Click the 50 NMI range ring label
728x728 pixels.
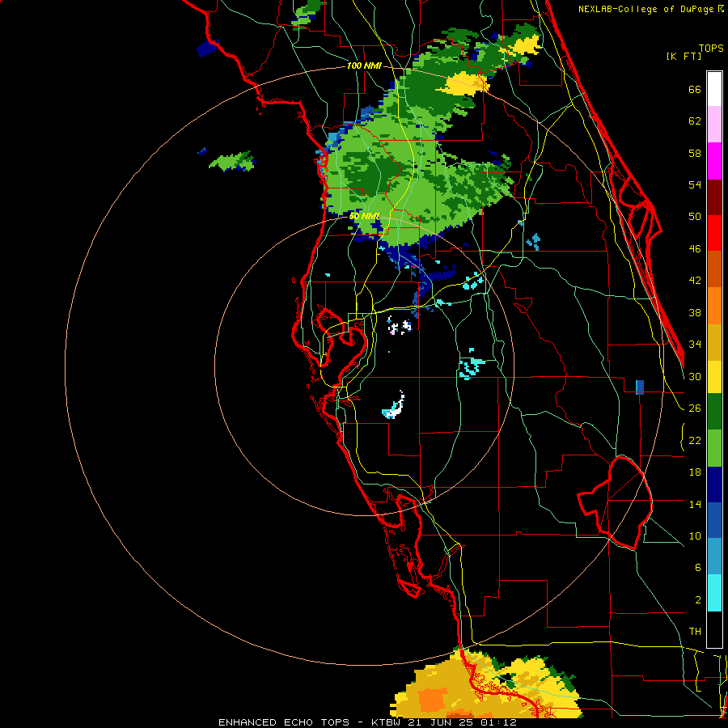(364, 216)
